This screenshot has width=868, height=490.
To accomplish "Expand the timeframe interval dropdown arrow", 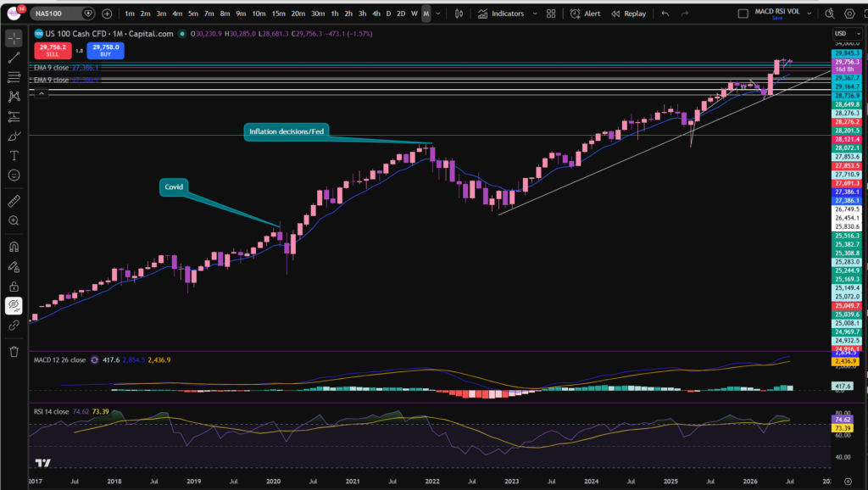I will [438, 14].
